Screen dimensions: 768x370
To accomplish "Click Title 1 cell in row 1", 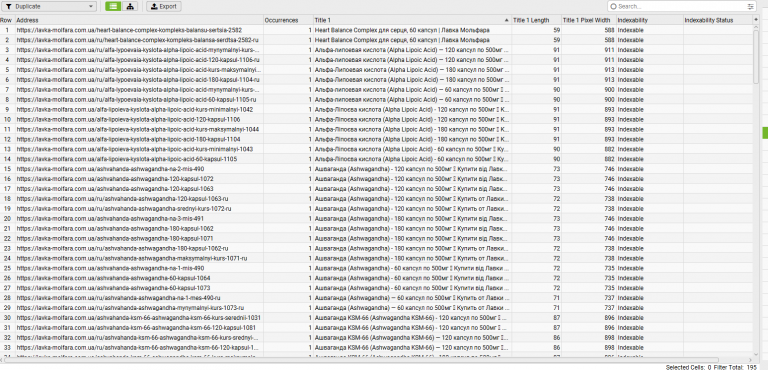I will tap(412, 30).
